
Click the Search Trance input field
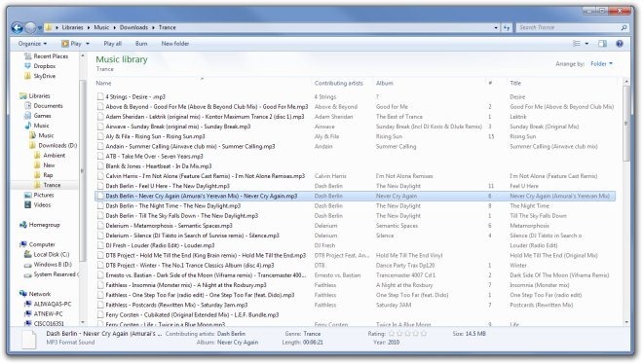tap(568, 27)
